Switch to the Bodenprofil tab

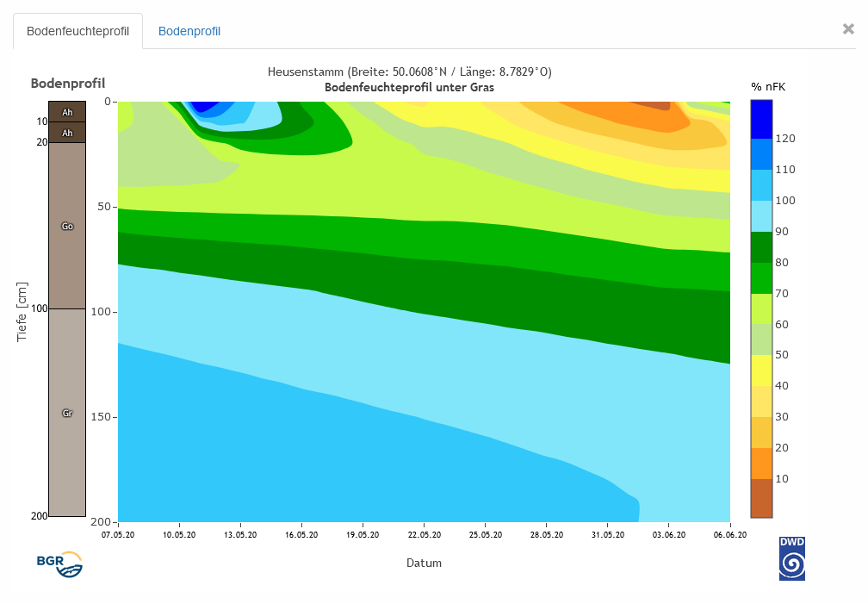[189, 31]
